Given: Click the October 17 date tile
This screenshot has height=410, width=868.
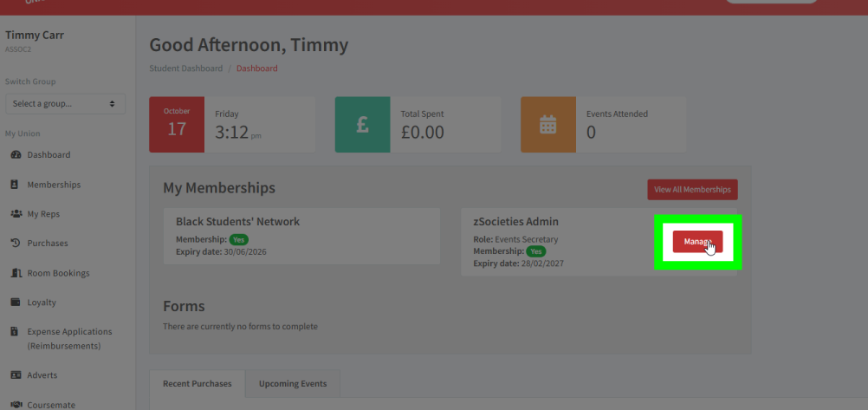Looking at the screenshot, I should point(177,125).
